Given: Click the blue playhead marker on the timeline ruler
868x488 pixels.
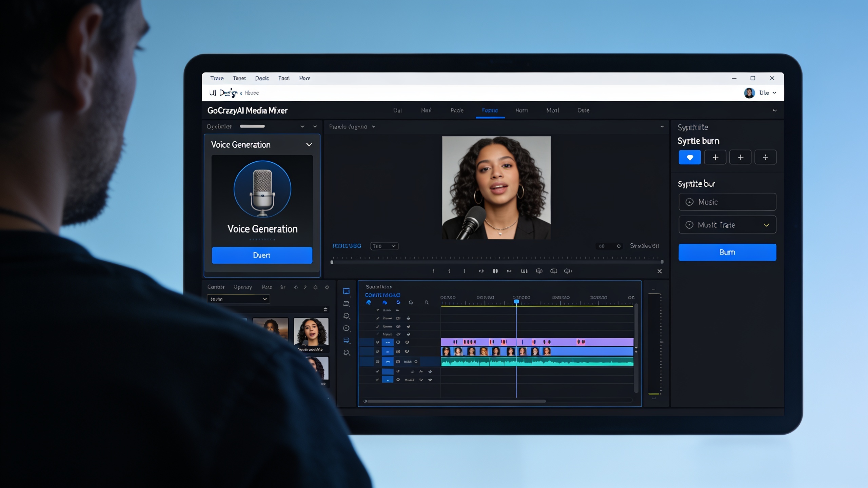Looking at the screenshot, I should point(516,302).
